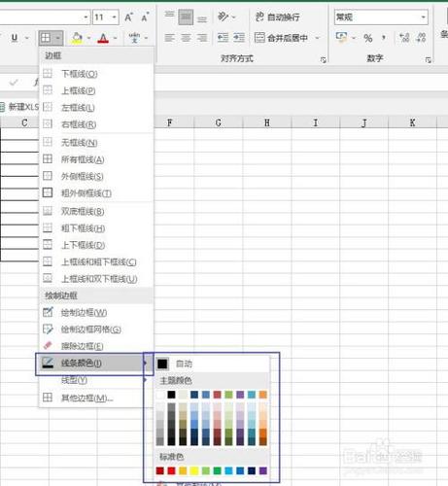Toggle underline formatting
Viewport: 448px width, 486px height.
15,38
